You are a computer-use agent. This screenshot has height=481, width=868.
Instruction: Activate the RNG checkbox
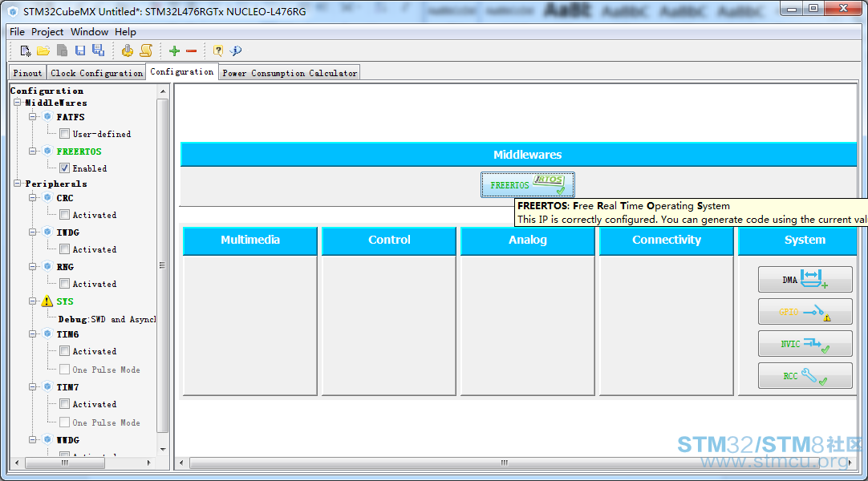pyautogui.click(x=65, y=284)
